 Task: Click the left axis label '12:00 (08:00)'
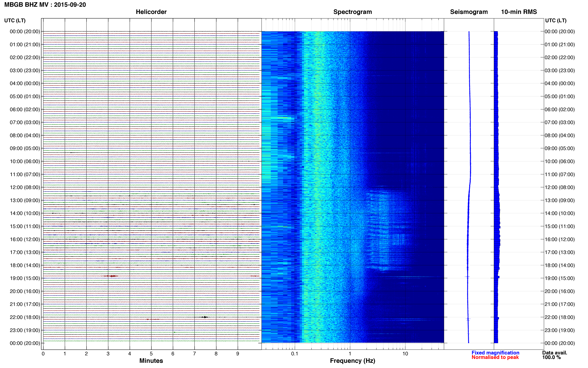(25, 187)
